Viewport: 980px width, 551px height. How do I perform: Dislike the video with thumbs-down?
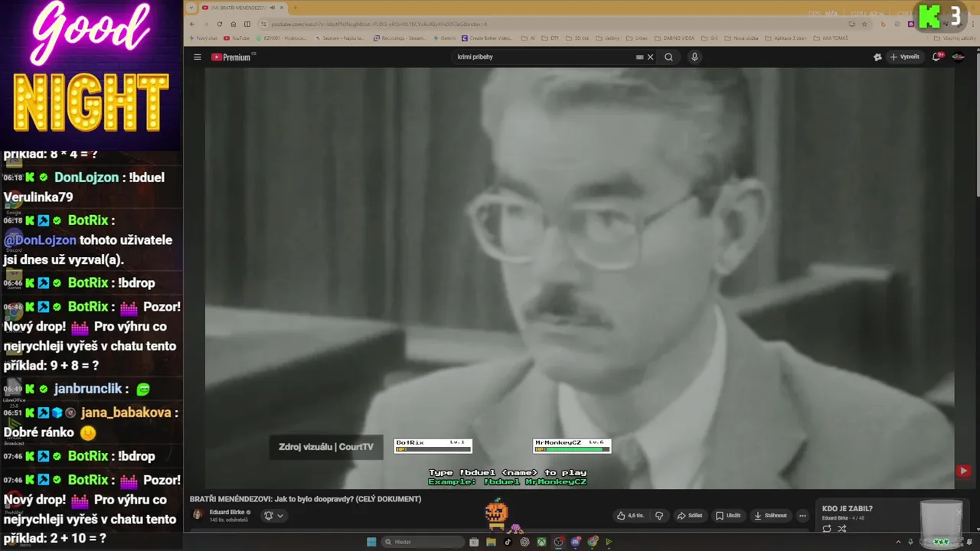pyautogui.click(x=659, y=516)
